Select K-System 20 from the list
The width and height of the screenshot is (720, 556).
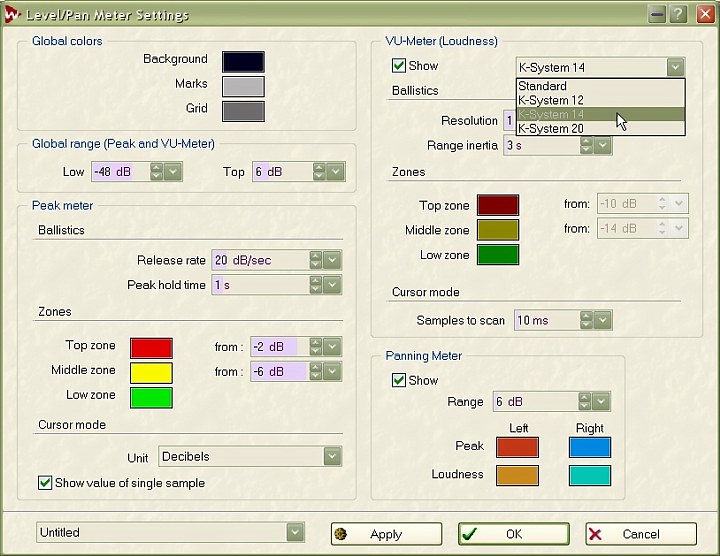click(x=551, y=129)
